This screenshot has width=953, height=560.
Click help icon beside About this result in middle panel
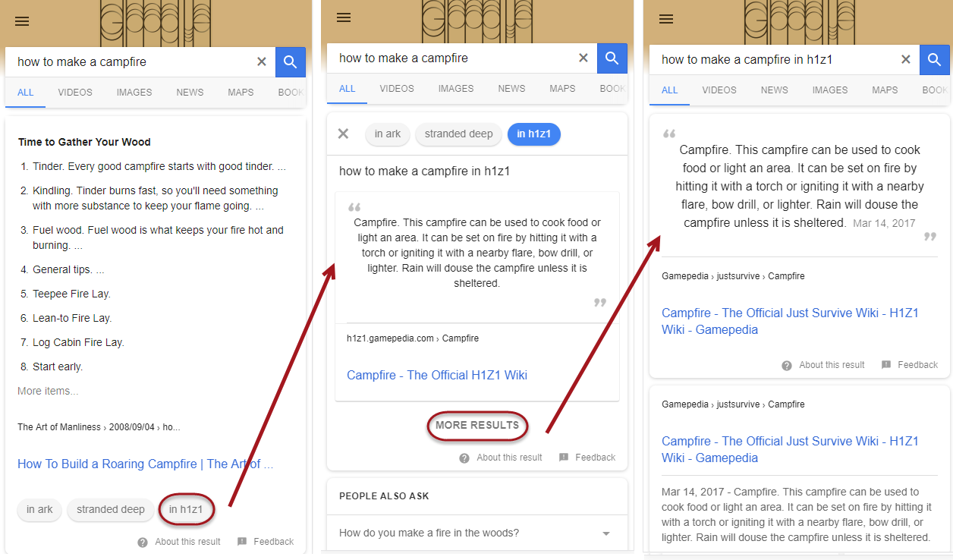point(464,458)
